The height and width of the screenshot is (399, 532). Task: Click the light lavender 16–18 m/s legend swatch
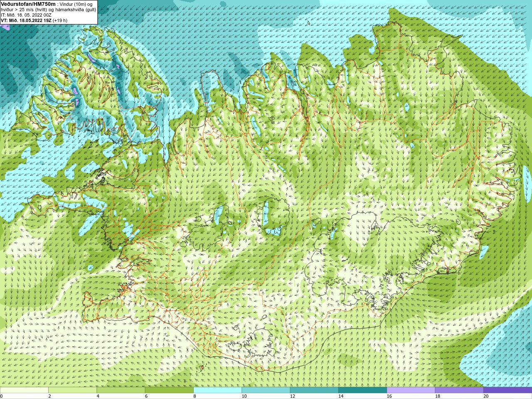point(411,390)
